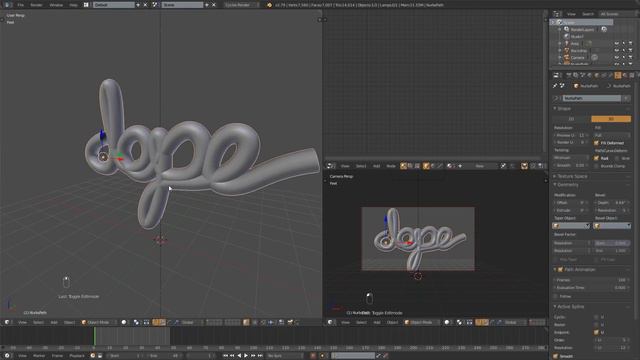Enable the Follow checkbox
This screenshot has height=360, width=640.
click(556, 296)
